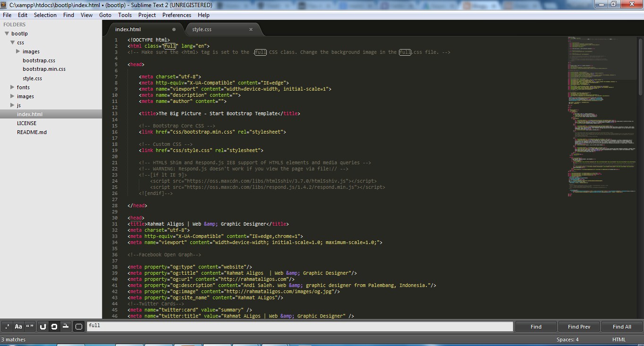Toggle the case sensitive Aa option
The width and height of the screenshot is (644, 346).
(x=18, y=326)
